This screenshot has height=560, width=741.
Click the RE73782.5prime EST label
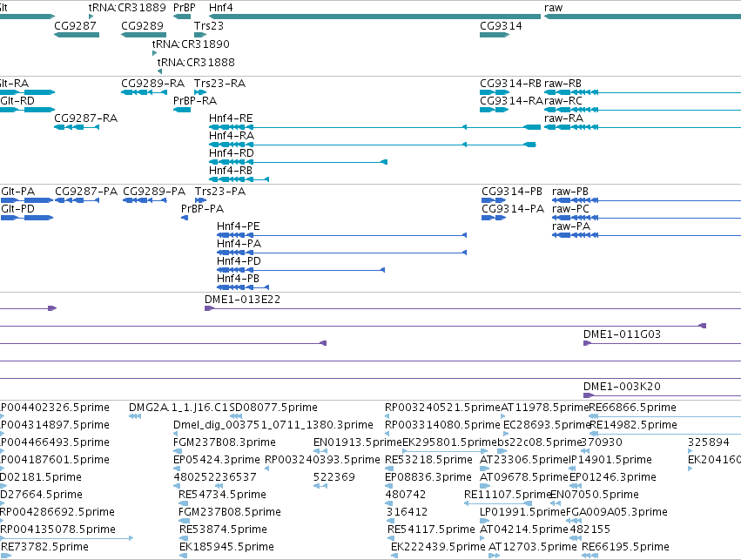(44, 547)
